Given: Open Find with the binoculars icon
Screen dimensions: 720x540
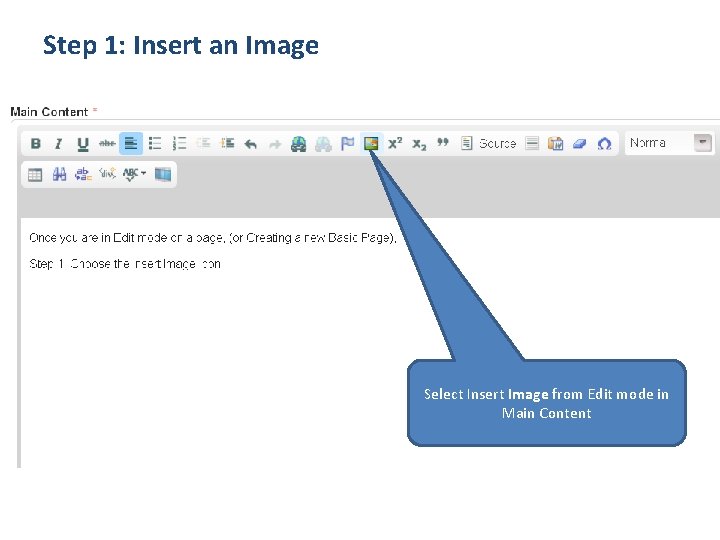Looking at the screenshot, I should pyautogui.click(x=59, y=174).
